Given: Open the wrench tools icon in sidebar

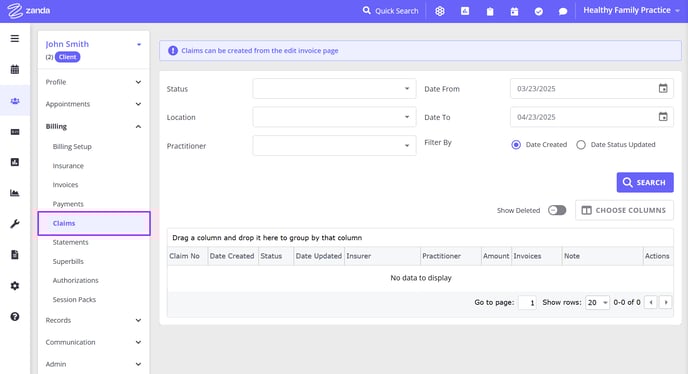Looking at the screenshot, I should coord(14,224).
